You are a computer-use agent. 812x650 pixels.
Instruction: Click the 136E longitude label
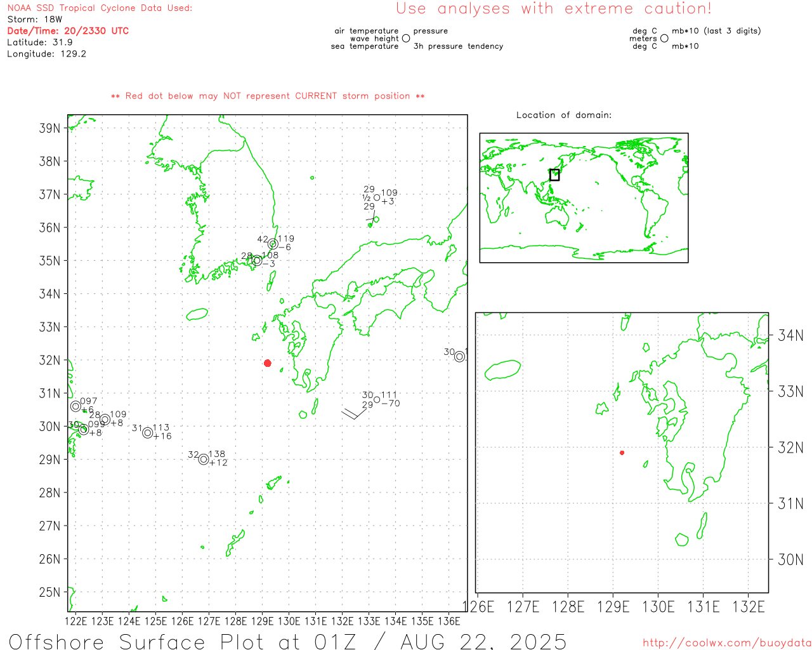tap(449, 621)
